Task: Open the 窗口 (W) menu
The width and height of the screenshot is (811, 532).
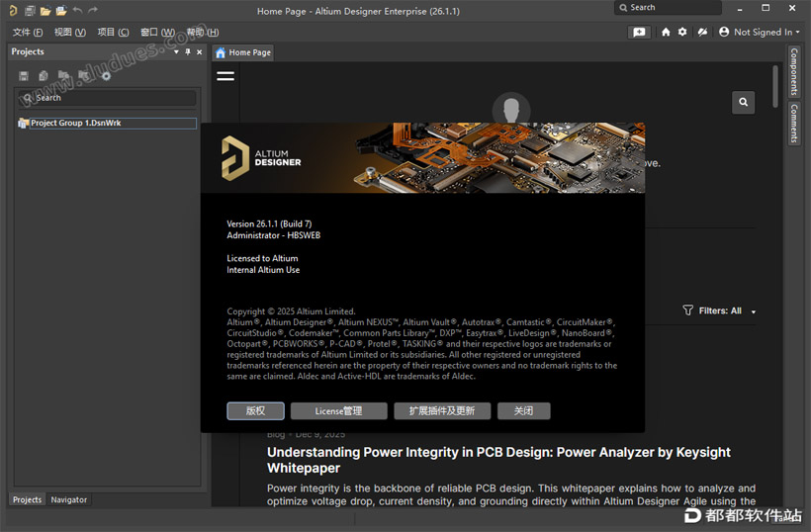Action: [157, 32]
